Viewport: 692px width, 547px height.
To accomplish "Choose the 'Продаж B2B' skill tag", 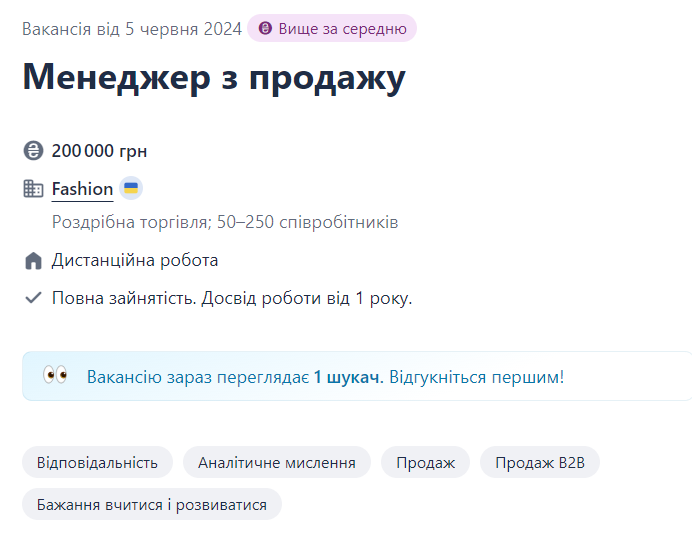I will pyautogui.click(x=540, y=462).
